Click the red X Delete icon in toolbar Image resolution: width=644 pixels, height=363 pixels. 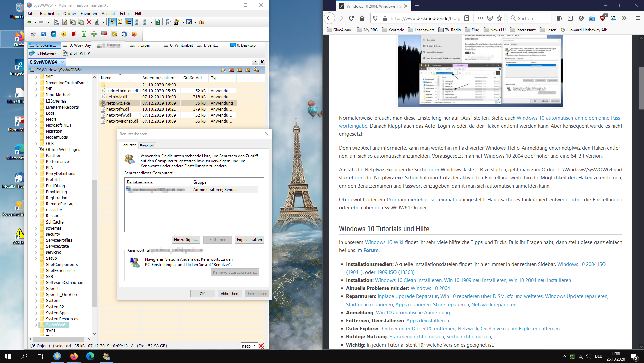coord(89,22)
